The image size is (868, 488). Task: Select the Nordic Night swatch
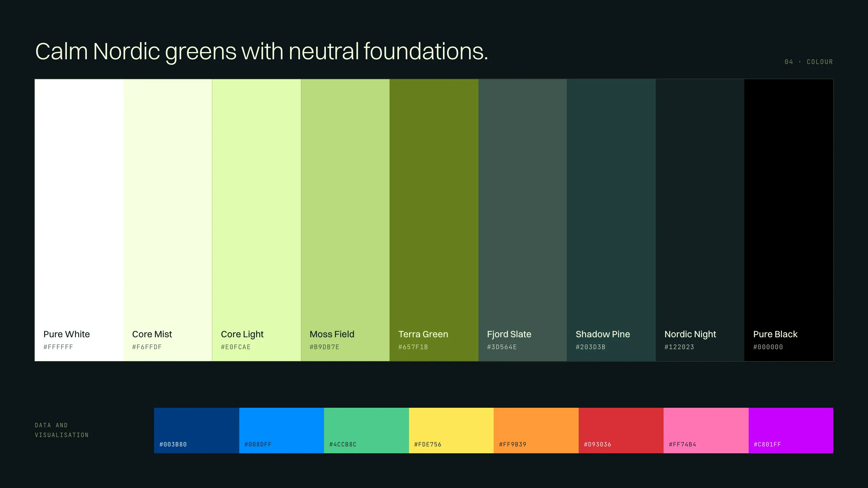click(x=700, y=220)
